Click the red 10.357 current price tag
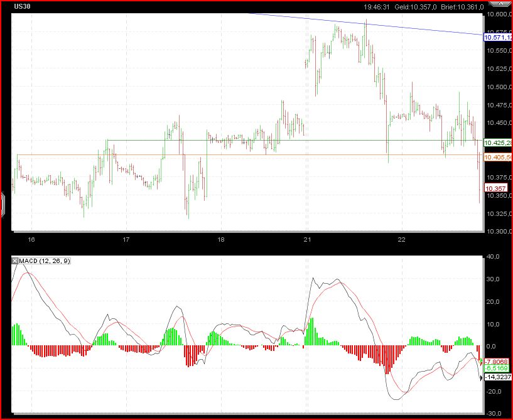513x420 pixels. [495, 188]
